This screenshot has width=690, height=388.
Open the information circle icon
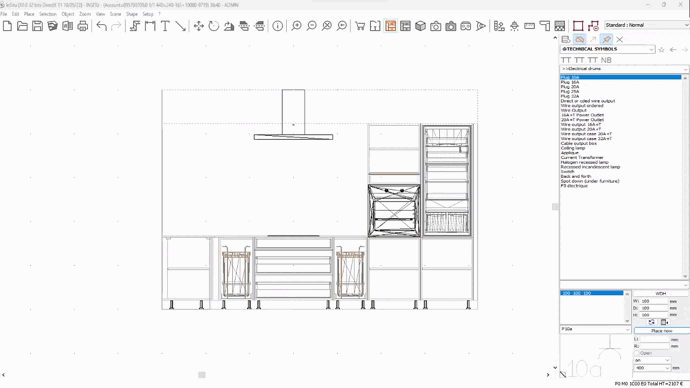(x=277, y=26)
